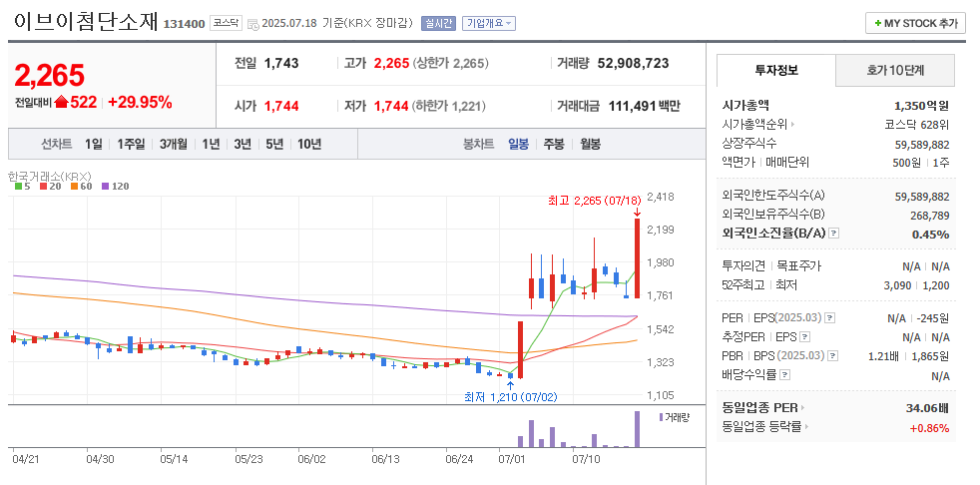The height and width of the screenshot is (485, 980).
Task: Click the red up-arrow icon next to 522
Action: click(61, 103)
